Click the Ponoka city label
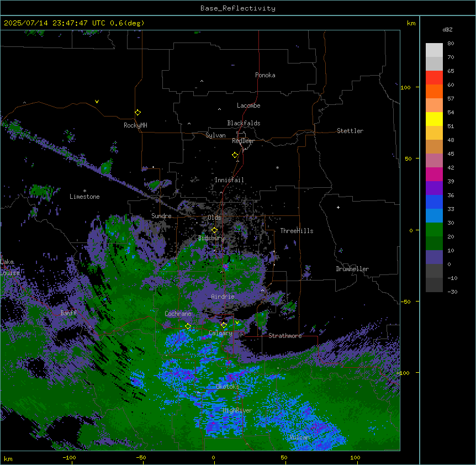The image size is (476, 465). tap(265, 75)
